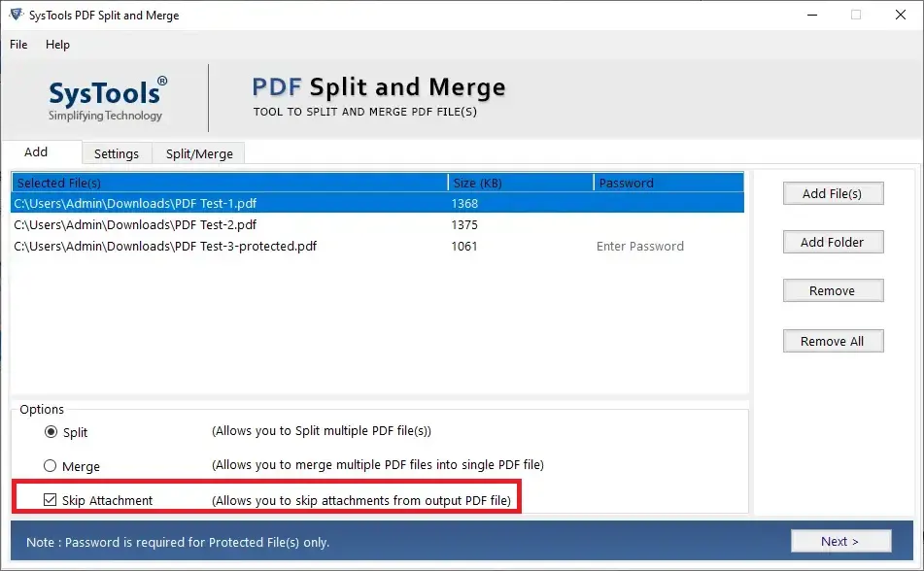Uncheck the Skip Attachment checkbox
924x571 pixels.
51,500
